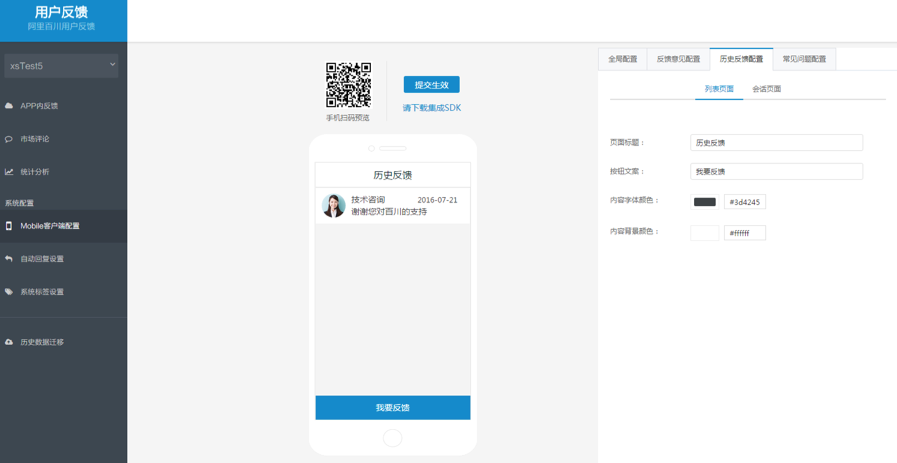Viewport: 897px width, 463px height.
Task: Click the 用户反馈 header logo
Action: (61, 13)
